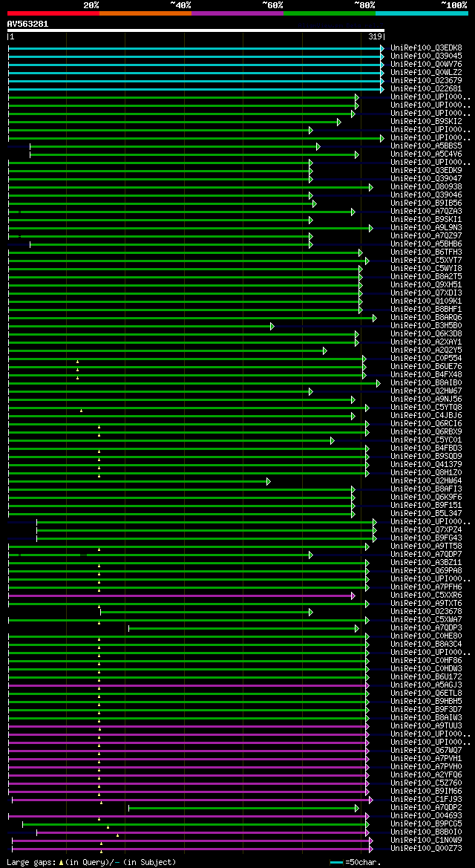Select the UniRef100_A5BHB6 hit
Screen dimensions: 475x868
coord(426,244)
